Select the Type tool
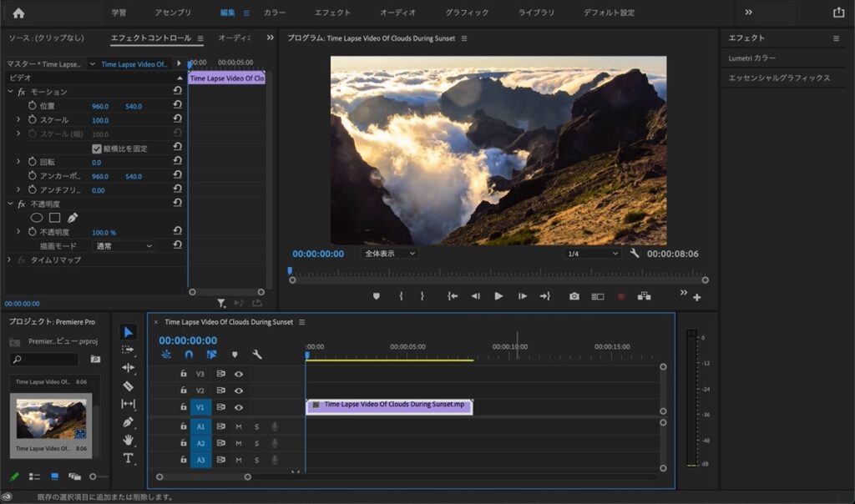The width and height of the screenshot is (855, 504). (x=128, y=457)
